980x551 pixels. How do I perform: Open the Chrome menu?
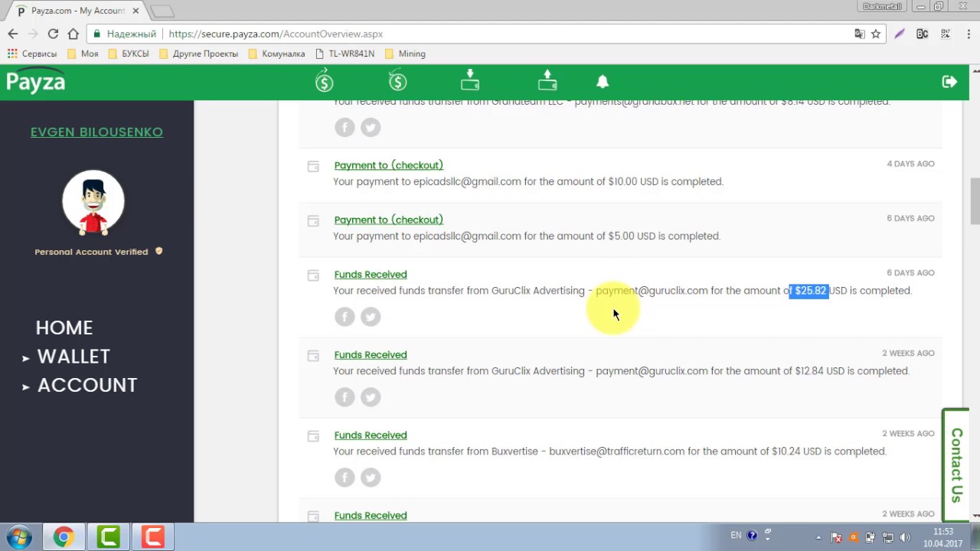[x=969, y=34]
